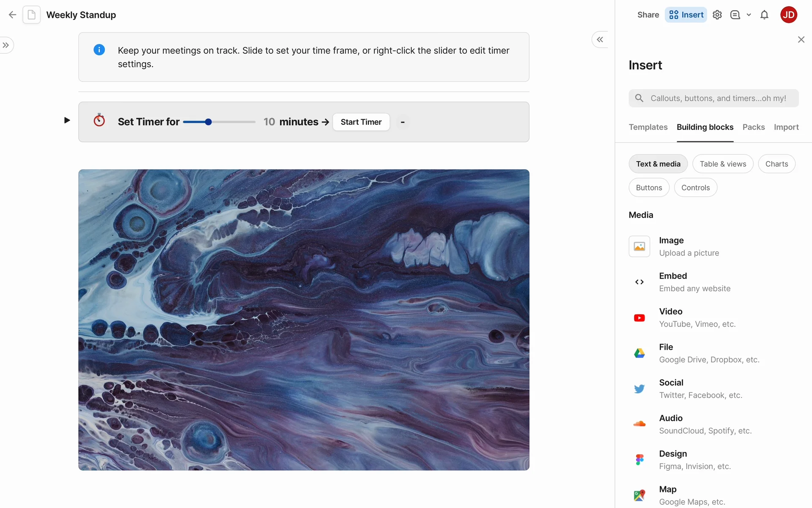Click the timer minutes slider handle
This screenshot has width=812, height=508.
(x=208, y=122)
